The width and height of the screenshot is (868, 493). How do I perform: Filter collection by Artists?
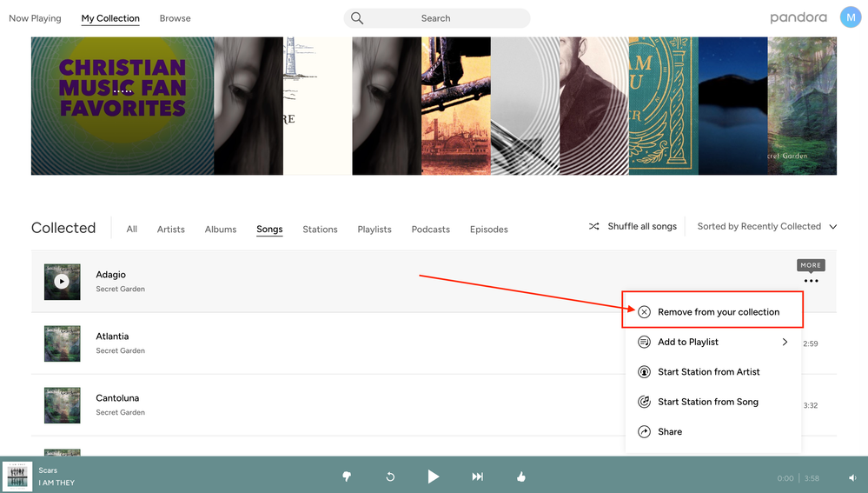170,230
